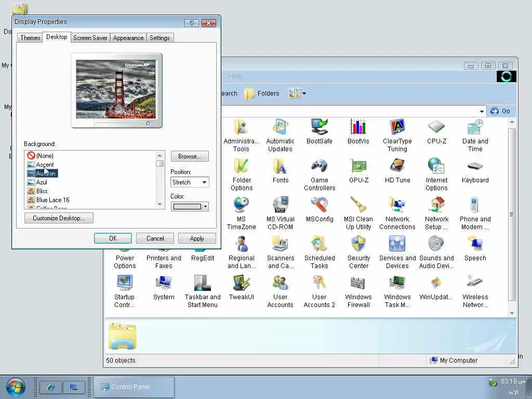Launch MSConfig

(x=320, y=210)
